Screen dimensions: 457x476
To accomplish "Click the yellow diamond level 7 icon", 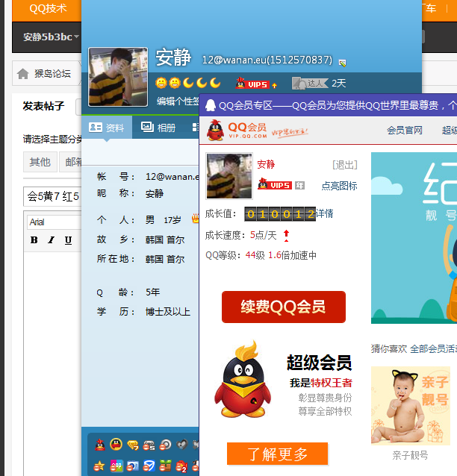I will [x=133, y=445].
